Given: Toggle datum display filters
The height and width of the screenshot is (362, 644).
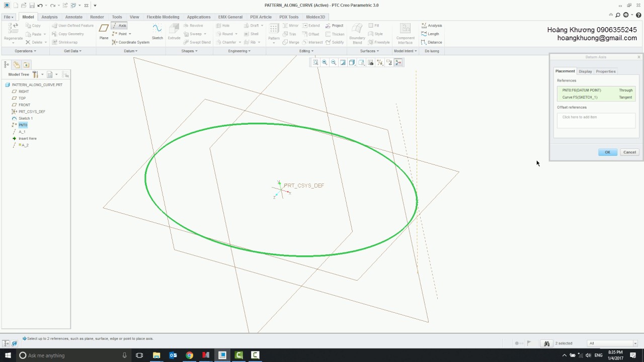Looking at the screenshot, I should point(380,62).
